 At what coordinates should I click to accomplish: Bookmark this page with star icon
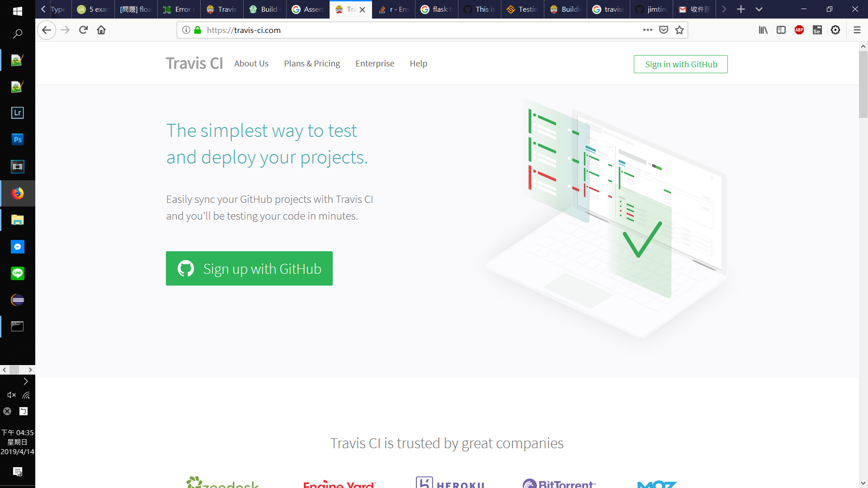(x=679, y=30)
